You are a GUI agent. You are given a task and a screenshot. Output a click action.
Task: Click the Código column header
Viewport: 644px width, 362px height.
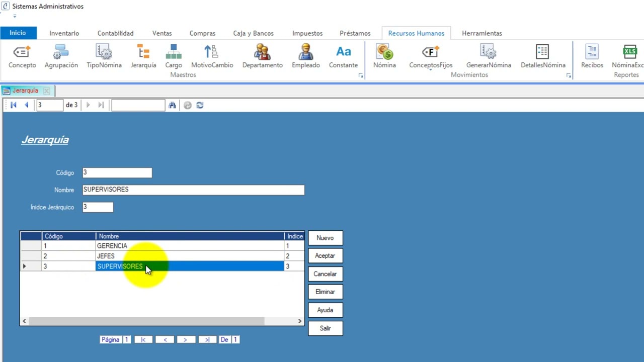tap(69, 236)
